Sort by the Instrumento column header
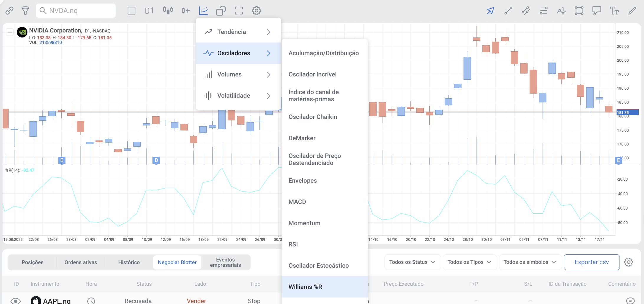 [x=45, y=284]
